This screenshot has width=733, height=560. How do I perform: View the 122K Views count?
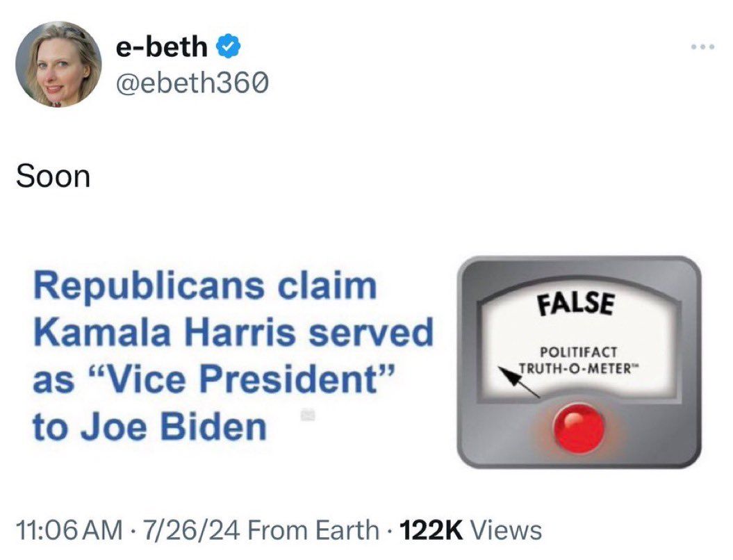point(470,530)
